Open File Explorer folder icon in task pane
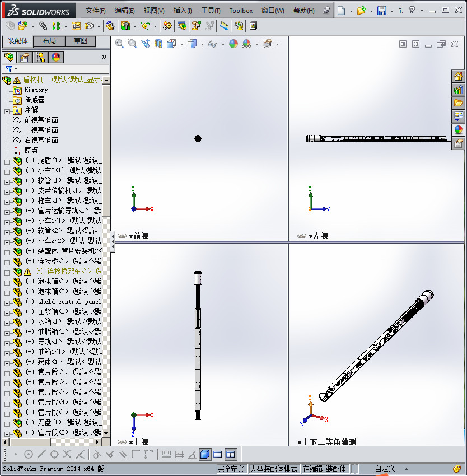467x476 pixels. coord(458,103)
